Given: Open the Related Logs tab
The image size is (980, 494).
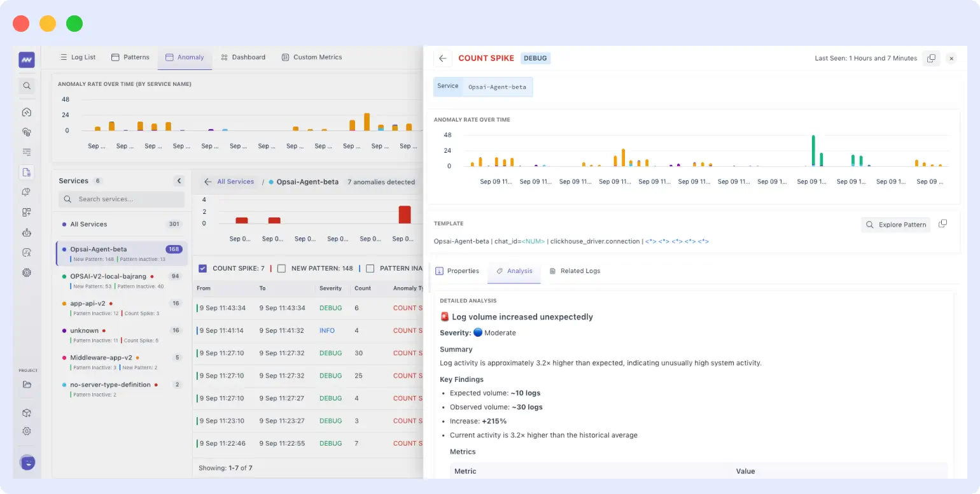Looking at the screenshot, I should pyautogui.click(x=575, y=271).
